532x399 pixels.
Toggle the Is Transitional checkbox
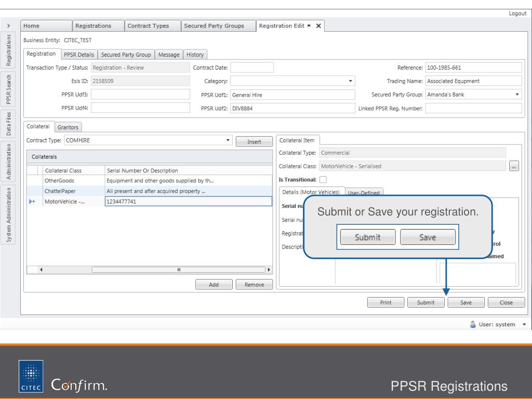click(323, 179)
